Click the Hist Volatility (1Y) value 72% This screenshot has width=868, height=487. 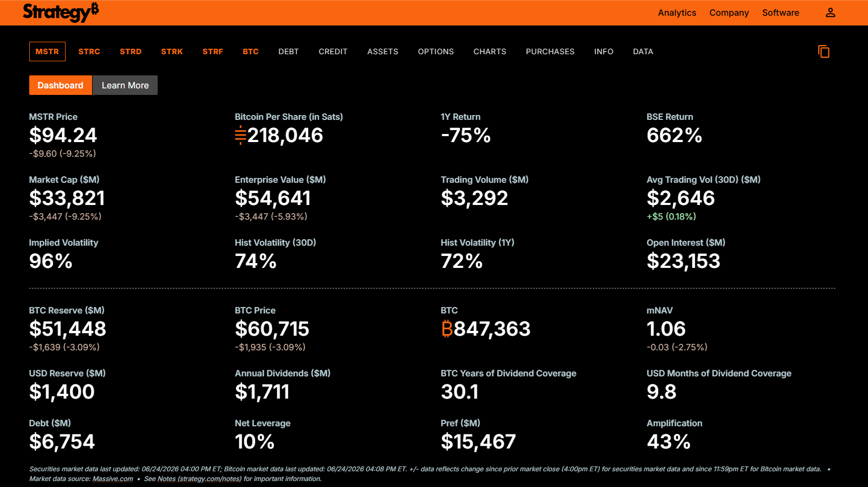tap(462, 261)
